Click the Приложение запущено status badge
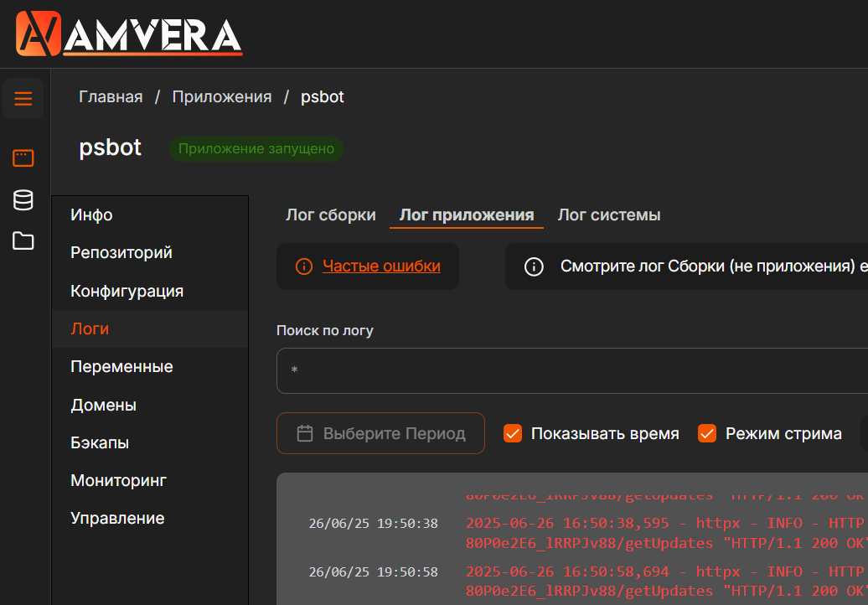 [256, 149]
